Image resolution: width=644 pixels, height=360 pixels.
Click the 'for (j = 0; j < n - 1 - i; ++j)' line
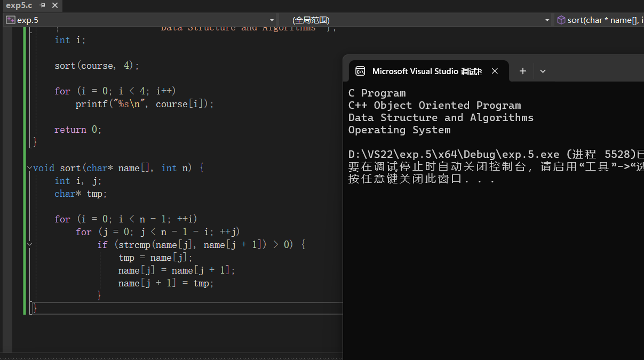click(x=158, y=232)
